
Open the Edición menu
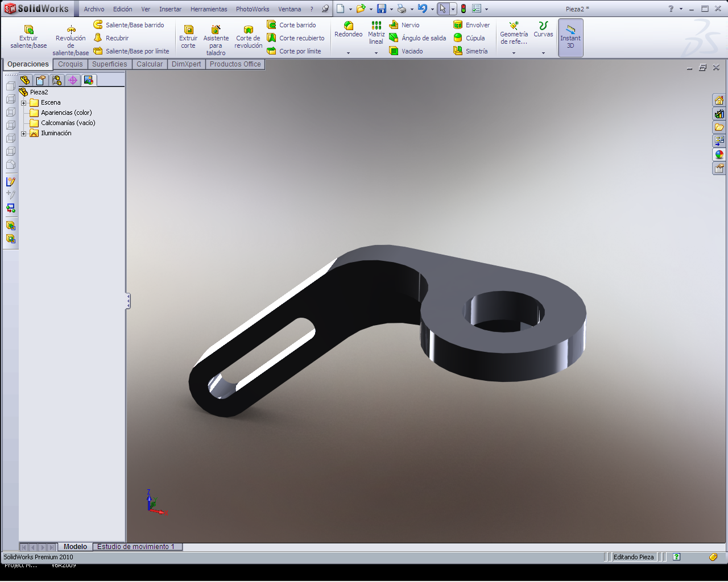[x=123, y=9]
